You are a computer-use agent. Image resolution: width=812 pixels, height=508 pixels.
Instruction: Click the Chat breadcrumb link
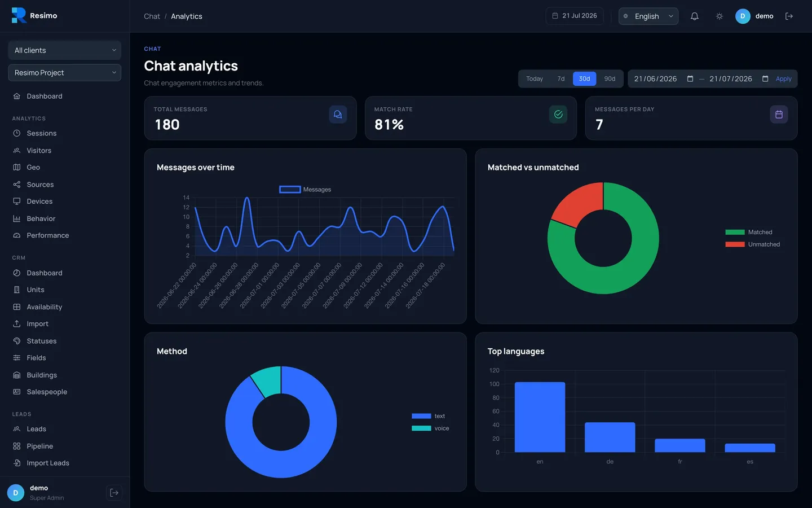tap(152, 16)
